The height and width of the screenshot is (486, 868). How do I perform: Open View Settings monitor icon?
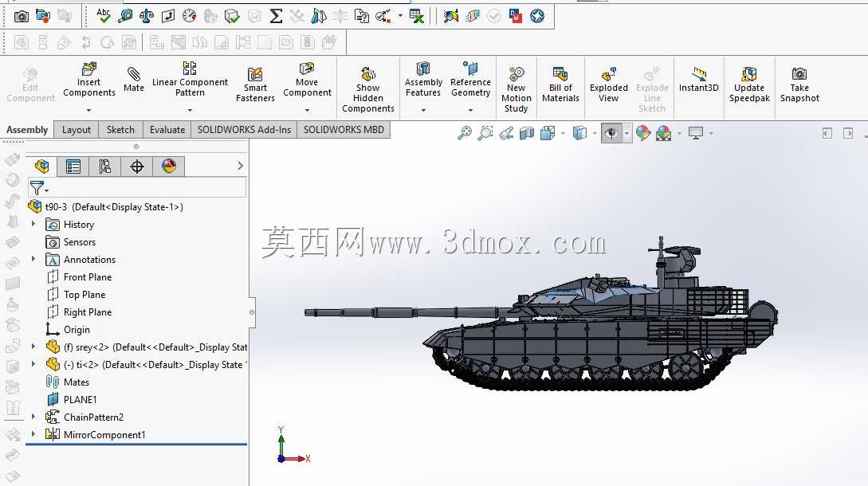(x=696, y=133)
